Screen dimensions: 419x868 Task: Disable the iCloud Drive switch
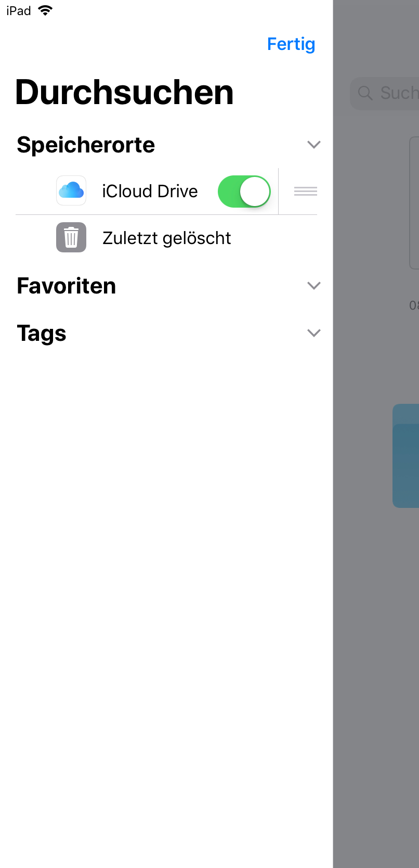(x=244, y=192)
